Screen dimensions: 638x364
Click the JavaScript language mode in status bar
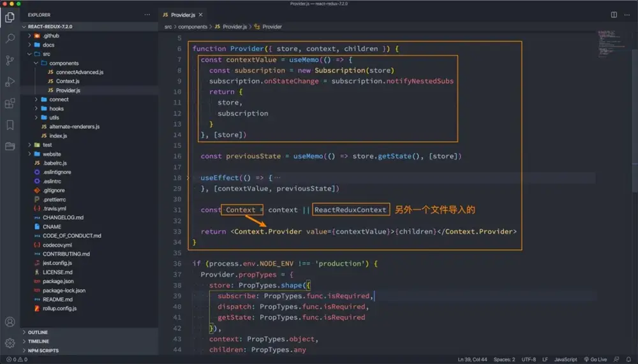[x=565, y=360]
